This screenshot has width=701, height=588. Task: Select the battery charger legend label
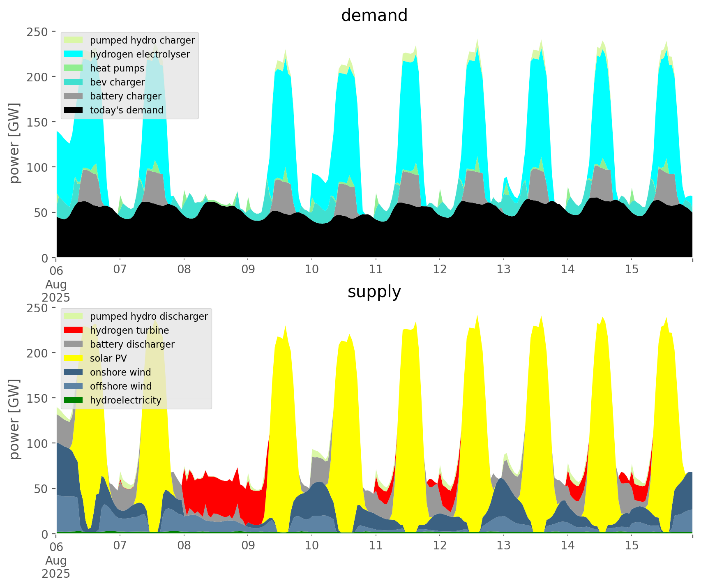tap(125, 96)
